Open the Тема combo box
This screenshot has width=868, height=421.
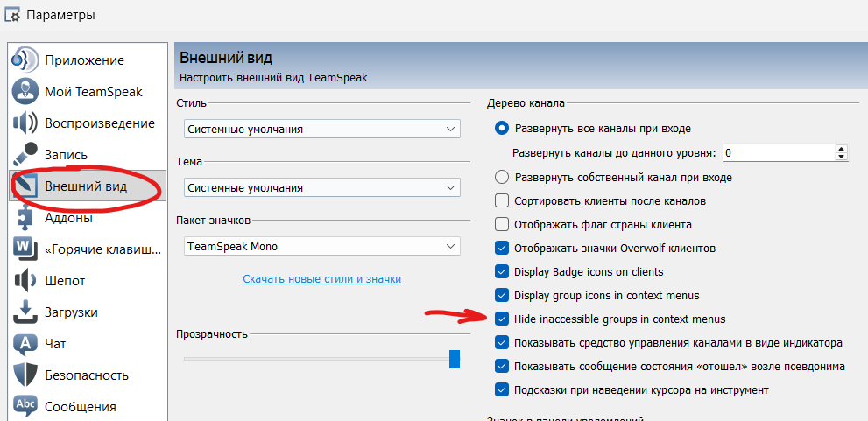(321, 187)
